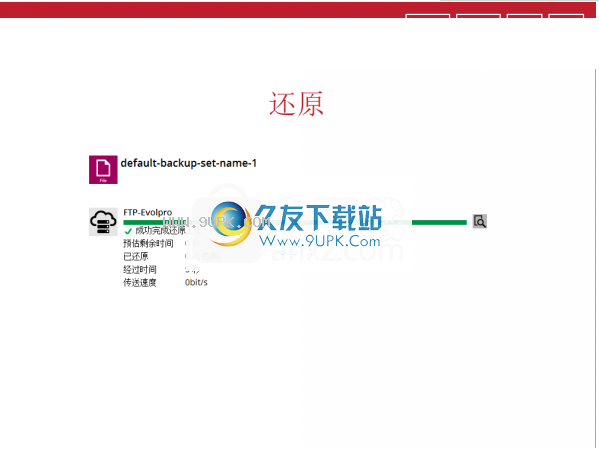Select the default-backup-set-name-1 title
The height and width of the screenshot is (449, 599).
coord(189,163)
